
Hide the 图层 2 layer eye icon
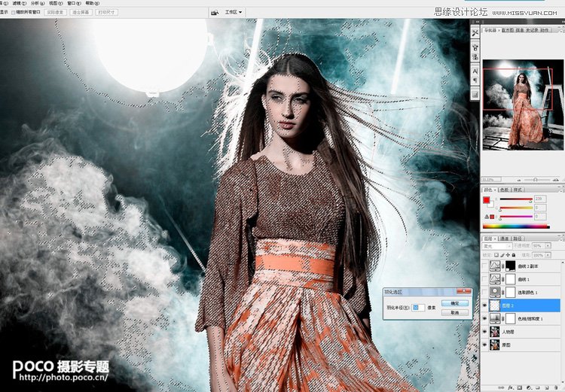(484, 305)
